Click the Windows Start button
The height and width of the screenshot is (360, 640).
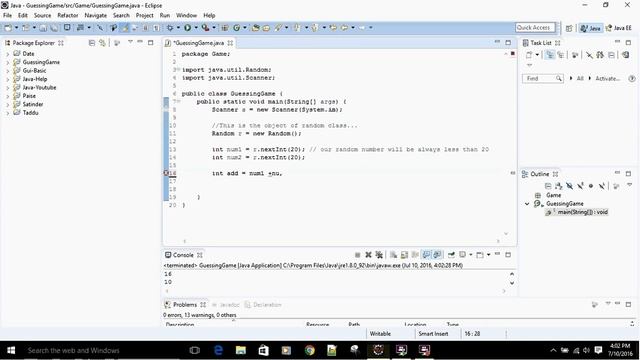pyautogui.click(x=11, y=350)
